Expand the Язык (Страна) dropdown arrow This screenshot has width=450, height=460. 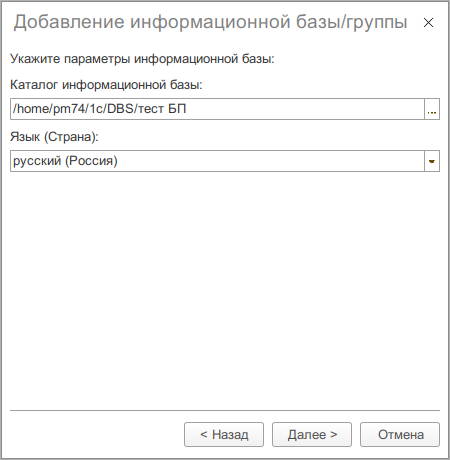coord(432,161)
